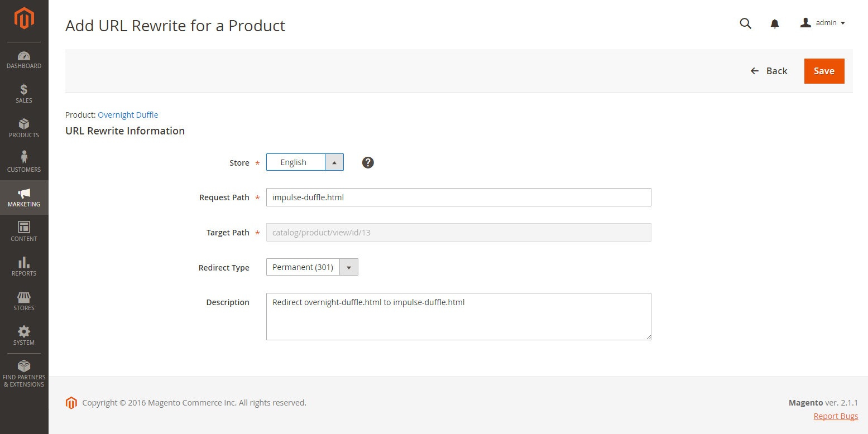The width and height of the screenshot is (868, 434).
Task: Focus the Request Path input field
Action: pos(459,197)
